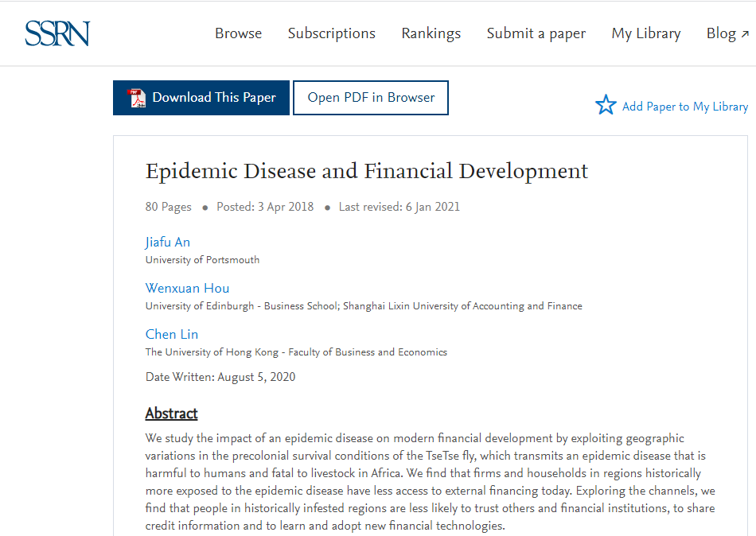
Task: Open the Subscriptions menu
Action: 331,33
